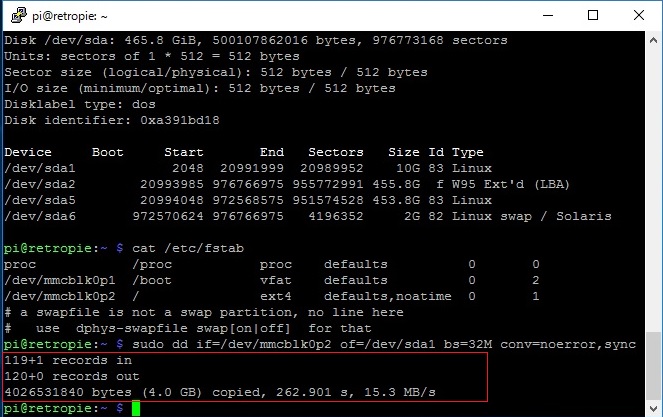This screenshot has width=663, height=417.
Task: Click the green terminal cursor block
Action: [136, 409]
